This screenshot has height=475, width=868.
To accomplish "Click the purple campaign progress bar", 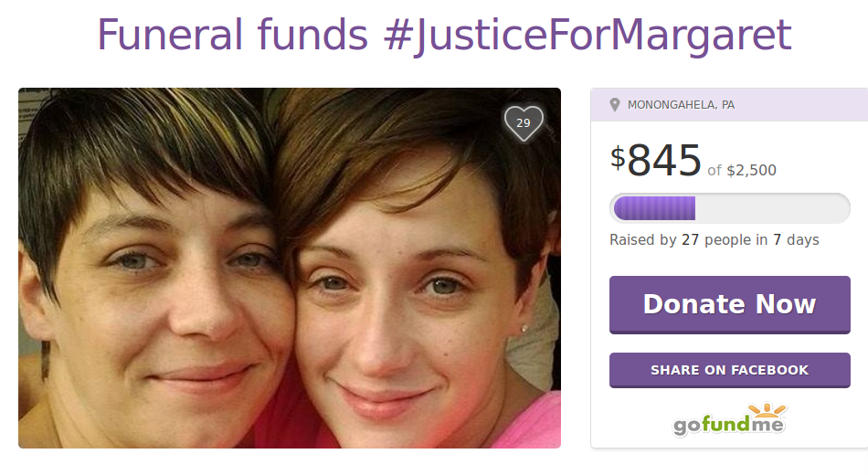I will coord(730,208).
